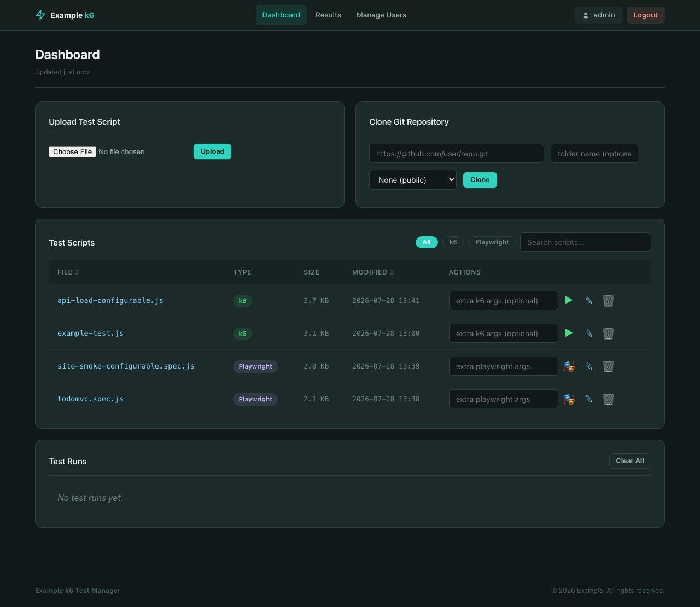The width and height of the screenshot is (700, 607).
Task: Log out with the Logout button
Action: 645,15
